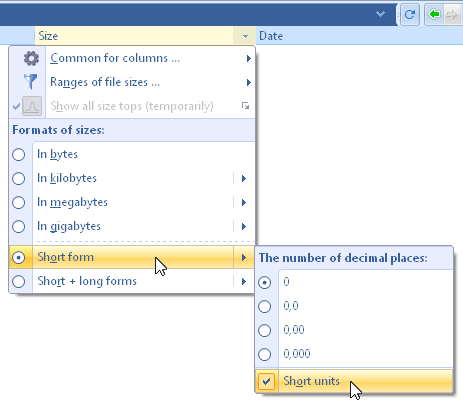Viewport: 463px width, 406px height.
Task: Click the gear icon for Common for columns
Action: [31, 59]
